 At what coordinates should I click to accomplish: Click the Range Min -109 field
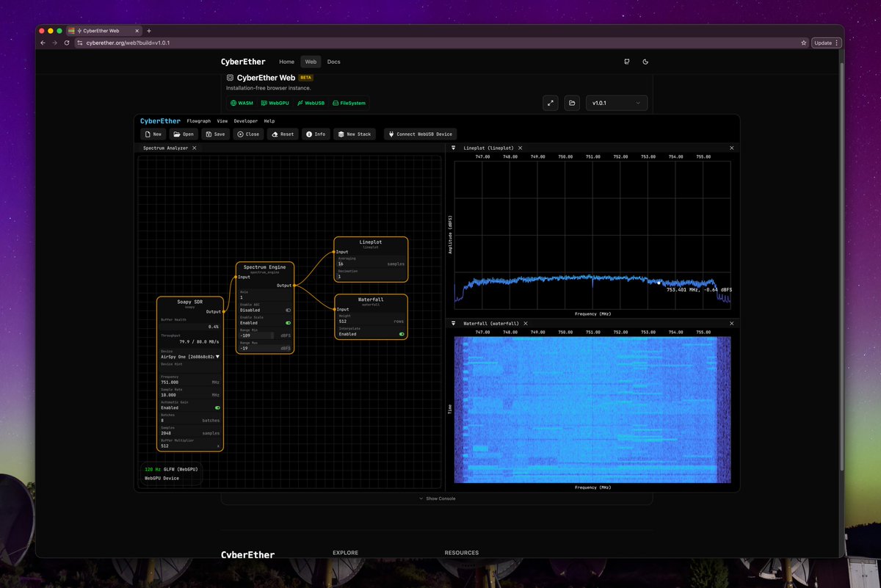coord(266,335)
